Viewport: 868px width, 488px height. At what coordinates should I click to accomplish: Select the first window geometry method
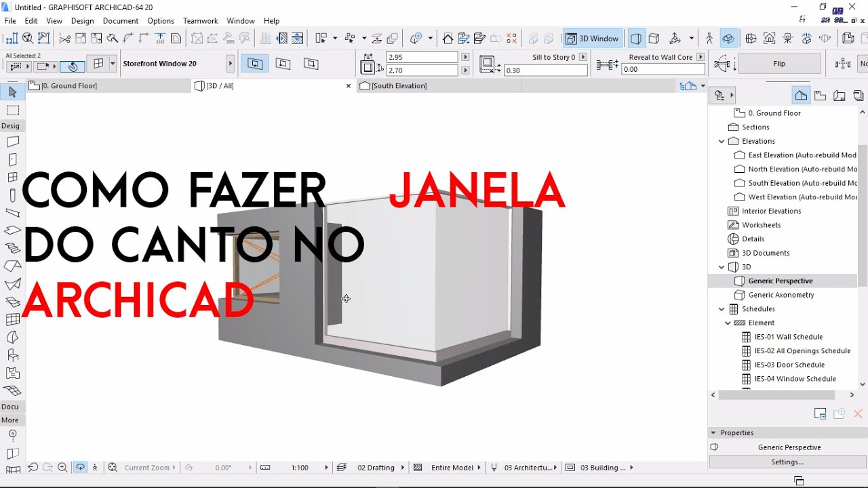[x=255, y=64]
